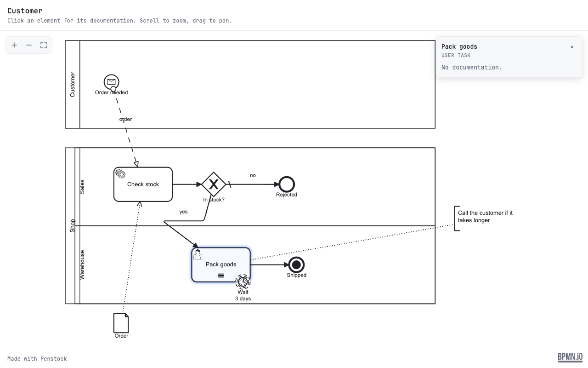Select the Order needed message start event
The width and height of the screenshot is (588, 368).
click(111, 82)
